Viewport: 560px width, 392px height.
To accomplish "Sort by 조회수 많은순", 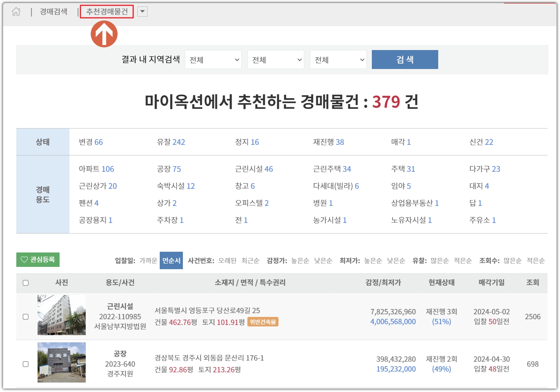I will (516, 260).
